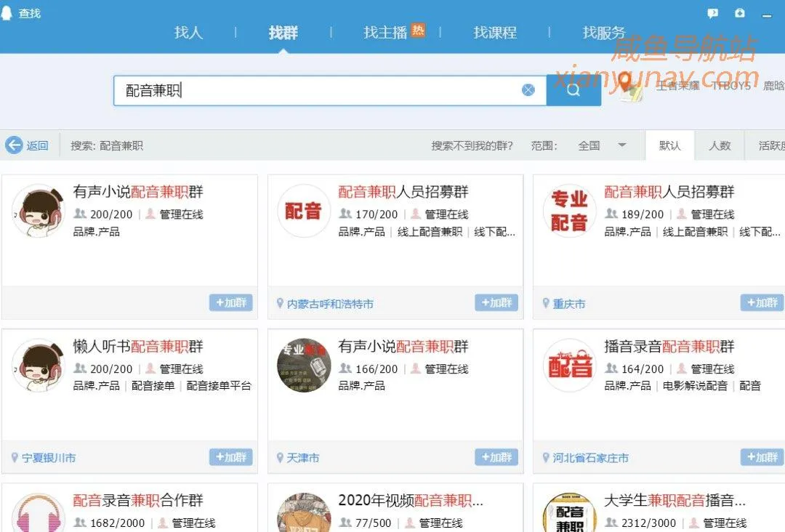Click the blue magnifier search button
This screenshot has height=532, width=785.
[574, 89]
